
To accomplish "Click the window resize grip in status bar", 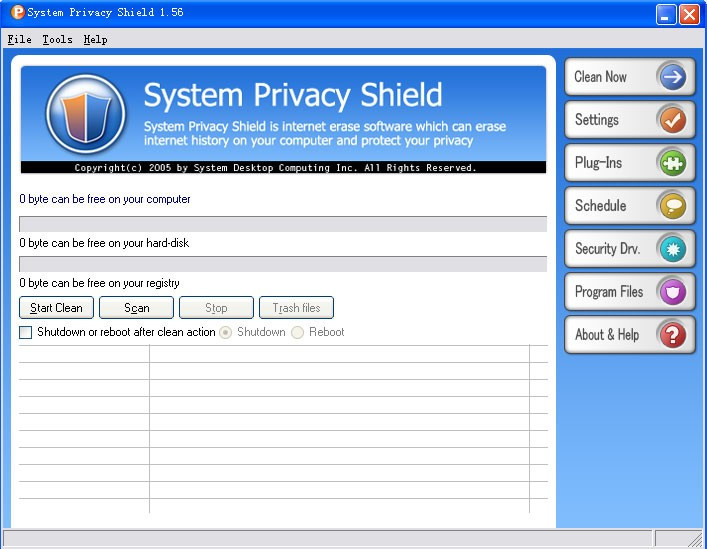I will (697, 540).
